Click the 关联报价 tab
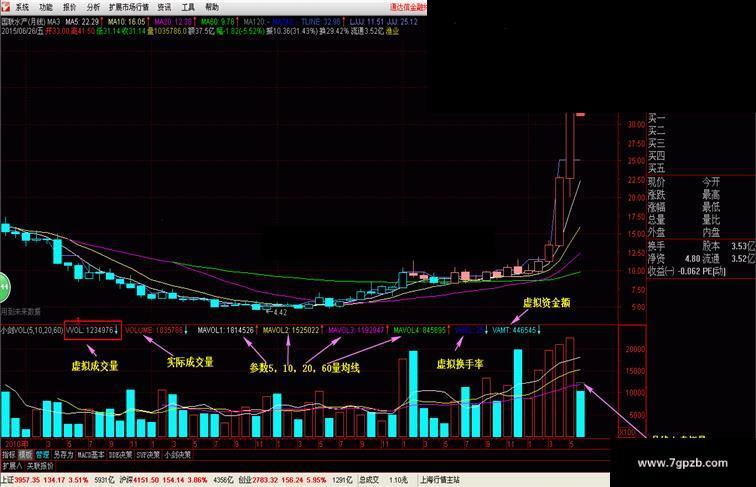Screen dimensions: 756x487 40,466
